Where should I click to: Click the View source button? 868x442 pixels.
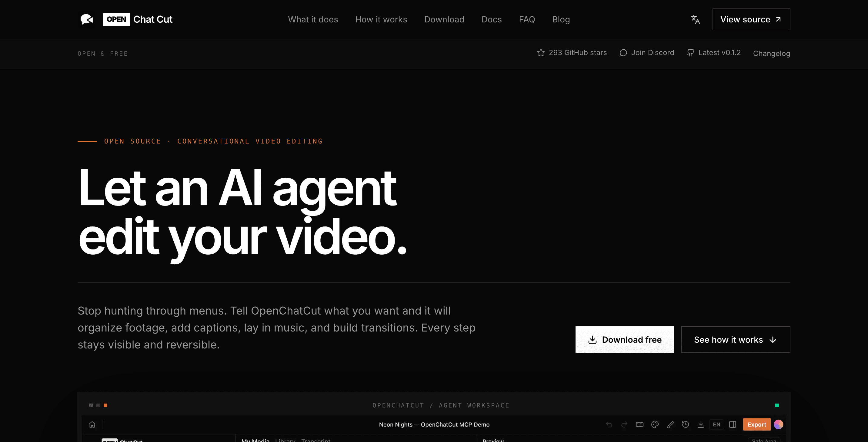pos(751,19)
